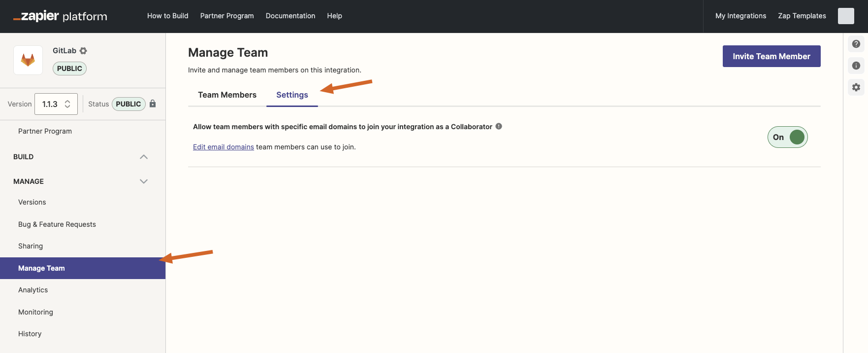Click the PUBLIC badge under GitLab
The width and height of the screenshot is (868, 353).
coord(69,69)
